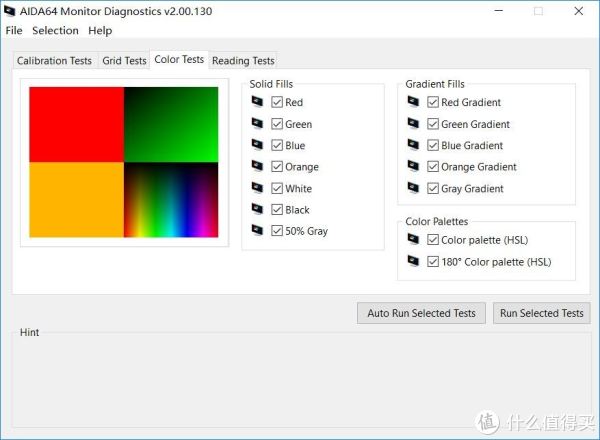The width and height of the screenshot is (600, 440).
Task: Open the File menu
Action: 14,30
